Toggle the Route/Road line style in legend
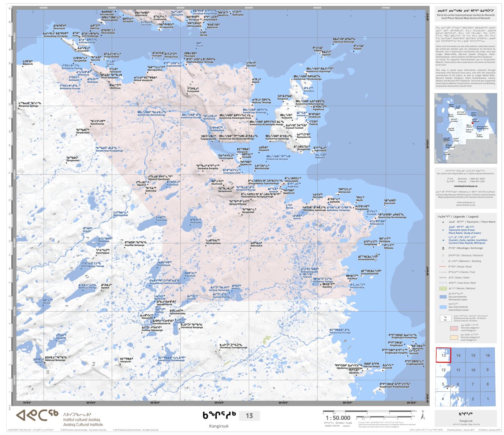The image size is (504, 435). [443, 266]
